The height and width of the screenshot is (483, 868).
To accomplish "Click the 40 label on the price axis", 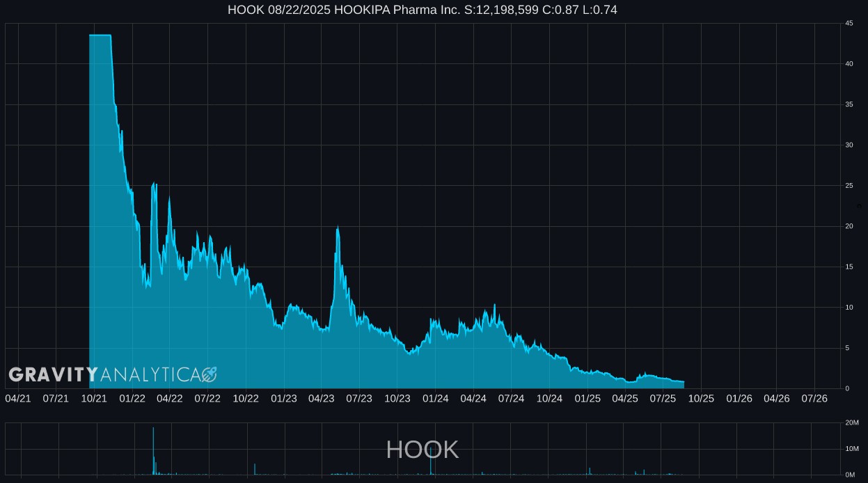I will click(849, 64).
